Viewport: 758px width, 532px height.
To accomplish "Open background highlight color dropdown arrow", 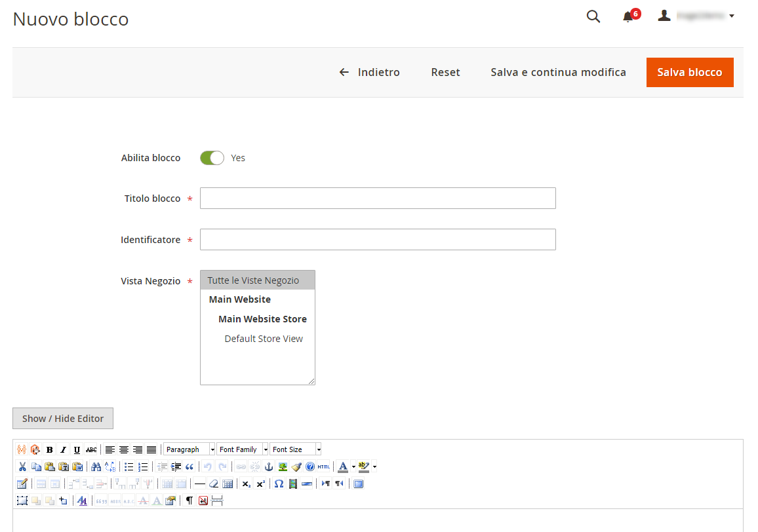I will [374, 466].
